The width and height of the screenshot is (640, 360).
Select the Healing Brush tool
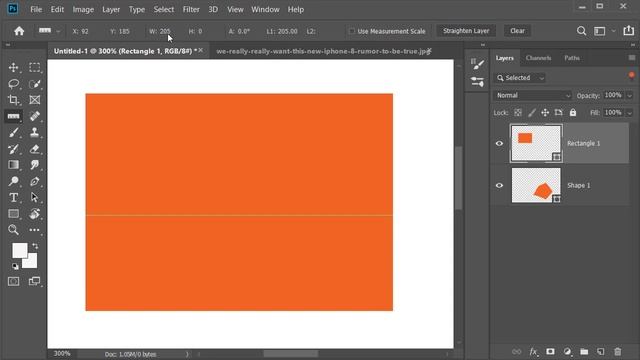point(35,116)
